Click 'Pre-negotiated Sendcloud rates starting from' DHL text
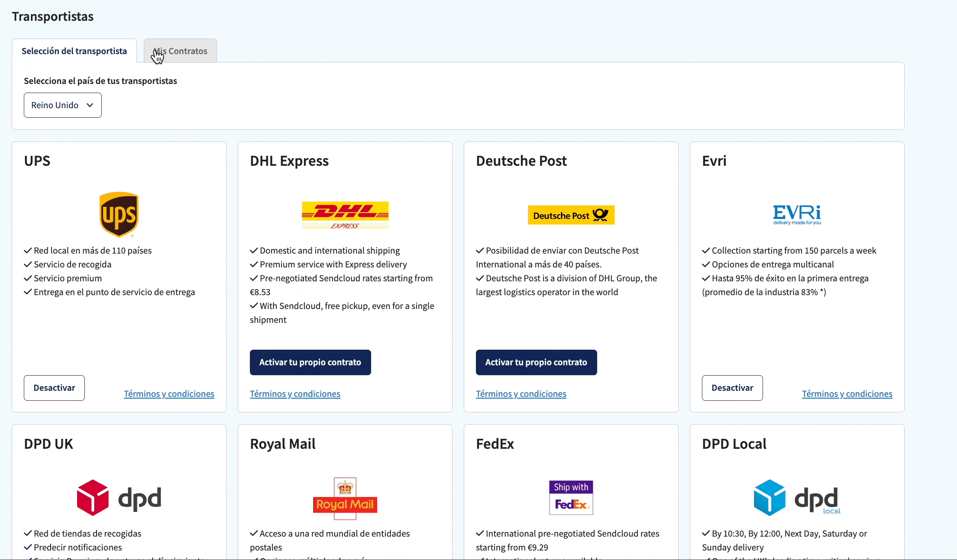 (x=346, y=278)
